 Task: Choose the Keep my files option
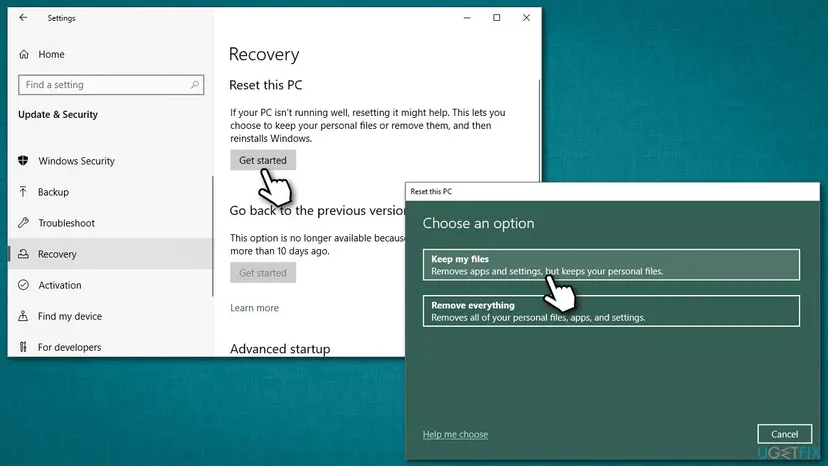tap(611, 264)
